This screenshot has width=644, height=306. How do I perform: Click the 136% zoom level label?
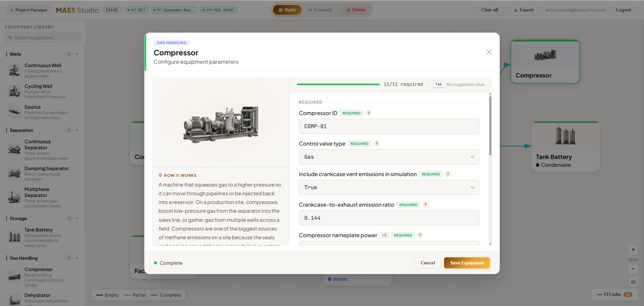coord(633,260)
